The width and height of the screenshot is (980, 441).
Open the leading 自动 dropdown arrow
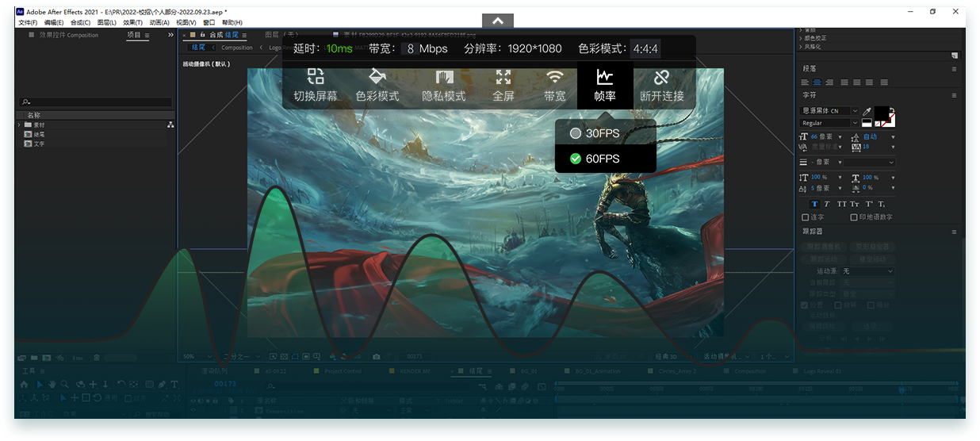(x=893, y=137)
